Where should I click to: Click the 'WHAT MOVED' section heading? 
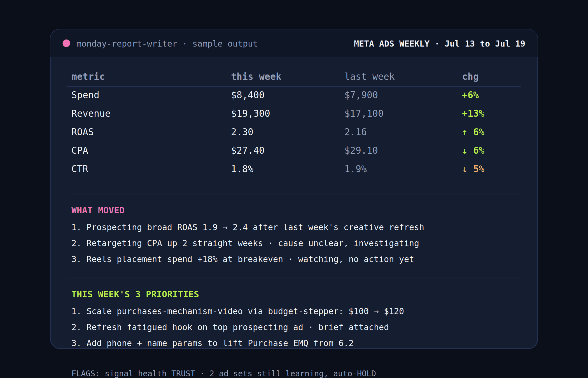coord(98,210)
